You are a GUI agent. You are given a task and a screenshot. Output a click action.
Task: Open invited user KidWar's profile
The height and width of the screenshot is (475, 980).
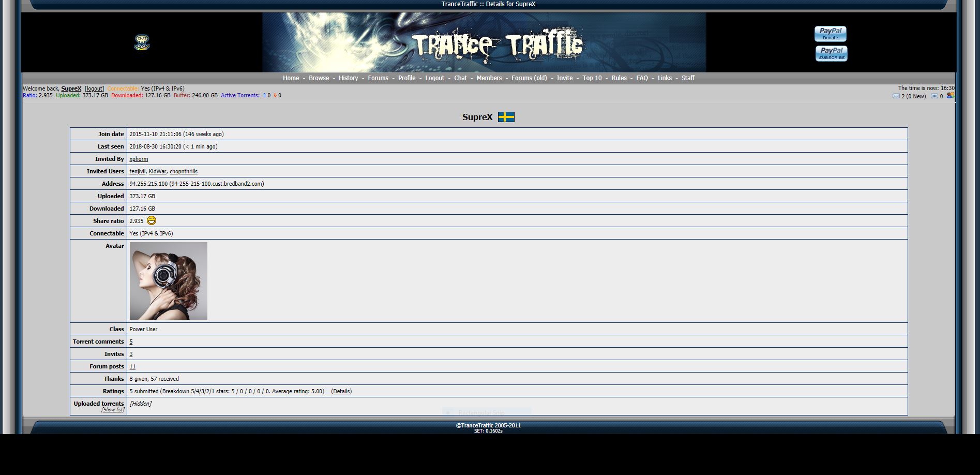[158, 171]
